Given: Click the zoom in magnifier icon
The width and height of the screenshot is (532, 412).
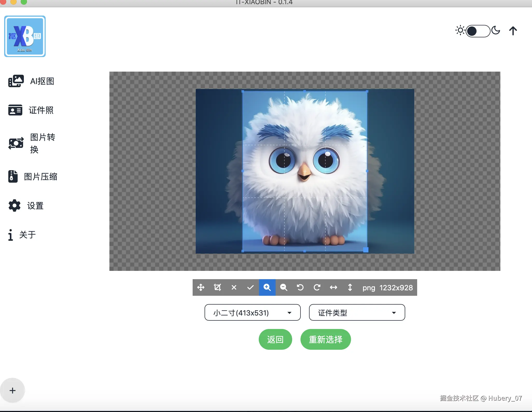Looking at the screenshot, I should point(267,287).
